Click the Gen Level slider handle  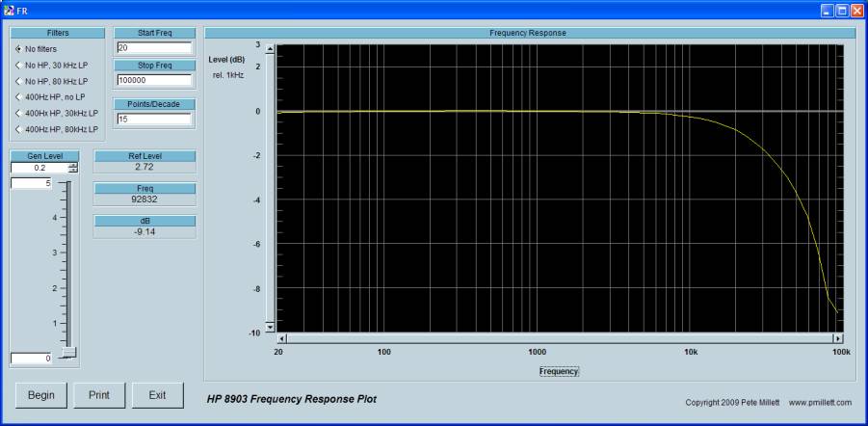point(68,353)
